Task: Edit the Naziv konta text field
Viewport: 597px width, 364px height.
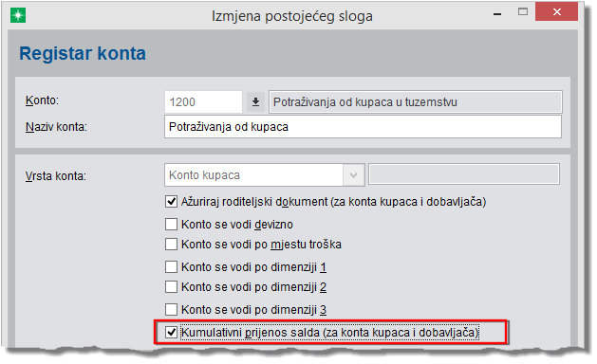Action: pyautogui.click(x=363, y=127)
